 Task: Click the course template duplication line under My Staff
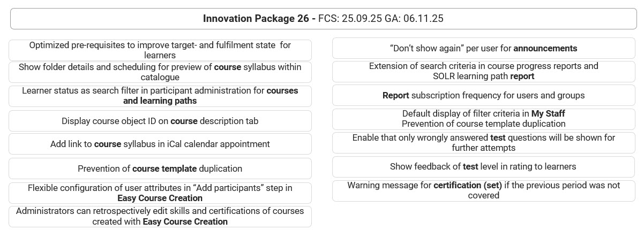483,124
